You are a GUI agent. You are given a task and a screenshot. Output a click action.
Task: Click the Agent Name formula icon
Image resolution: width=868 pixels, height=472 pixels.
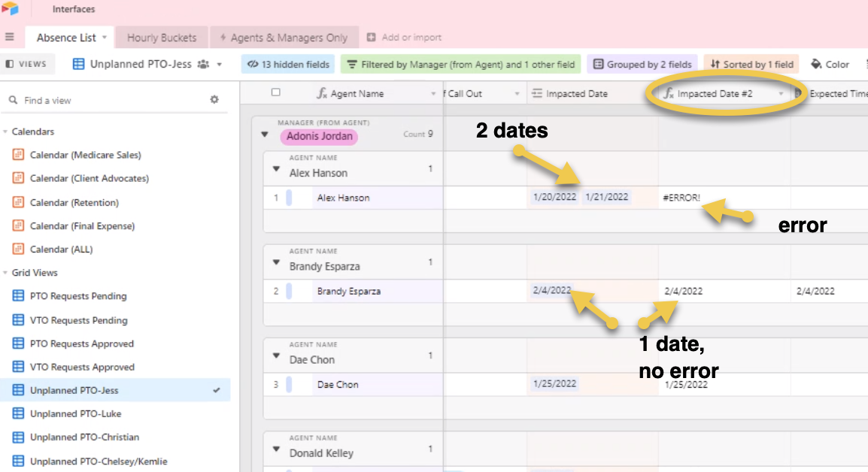[322, 93]
